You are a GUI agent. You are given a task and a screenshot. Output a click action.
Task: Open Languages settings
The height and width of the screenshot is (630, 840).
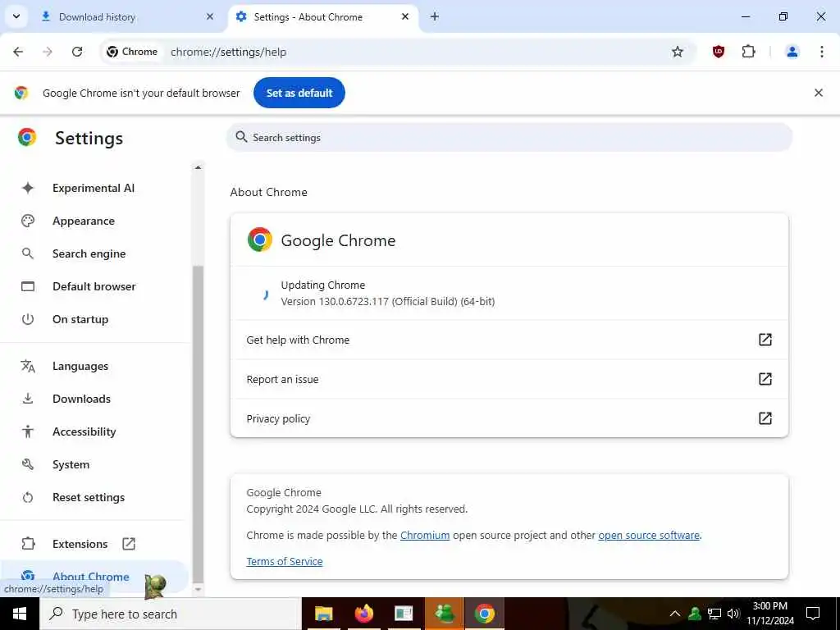pos(80,366)
